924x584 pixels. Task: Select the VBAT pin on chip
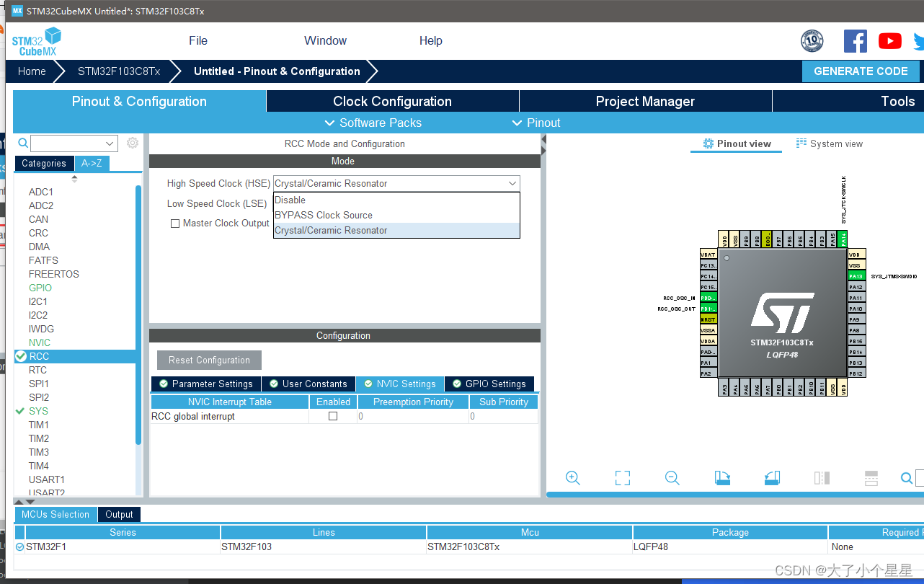pos(708,255)
